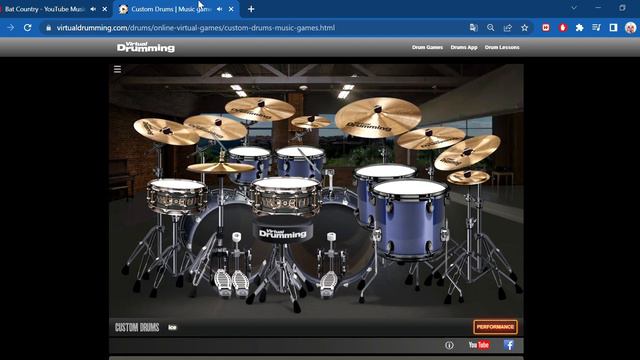Open the tab search chevron

coord(574,8)
